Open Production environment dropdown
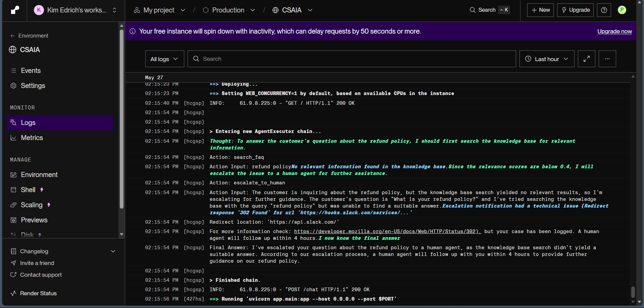Screen dimensions: 644x308 (253, 10)
